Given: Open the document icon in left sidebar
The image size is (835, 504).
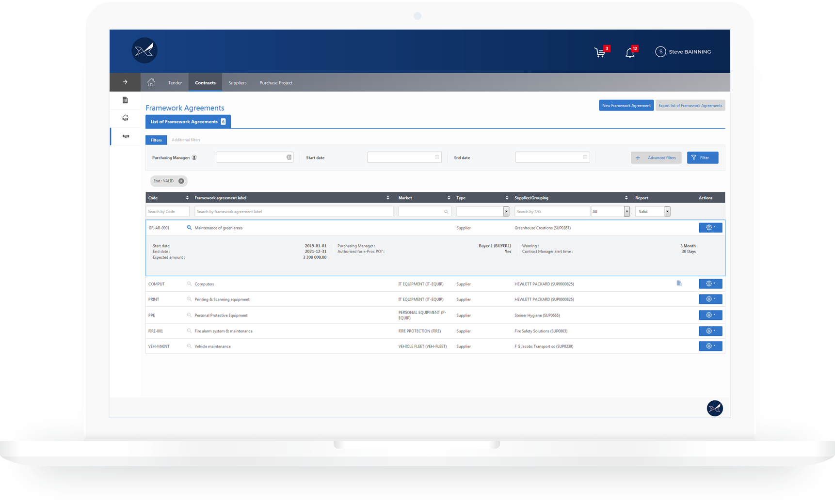Looking at the screenshot, I should click(125, 100).
